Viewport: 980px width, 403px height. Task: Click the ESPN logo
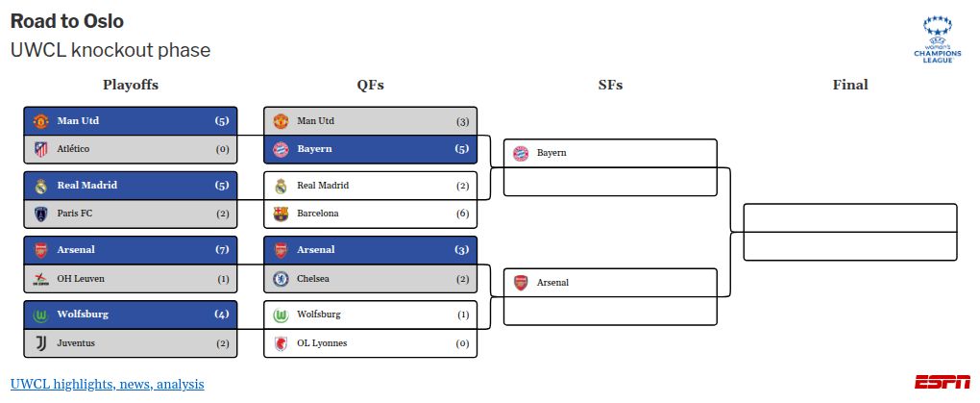942,382
